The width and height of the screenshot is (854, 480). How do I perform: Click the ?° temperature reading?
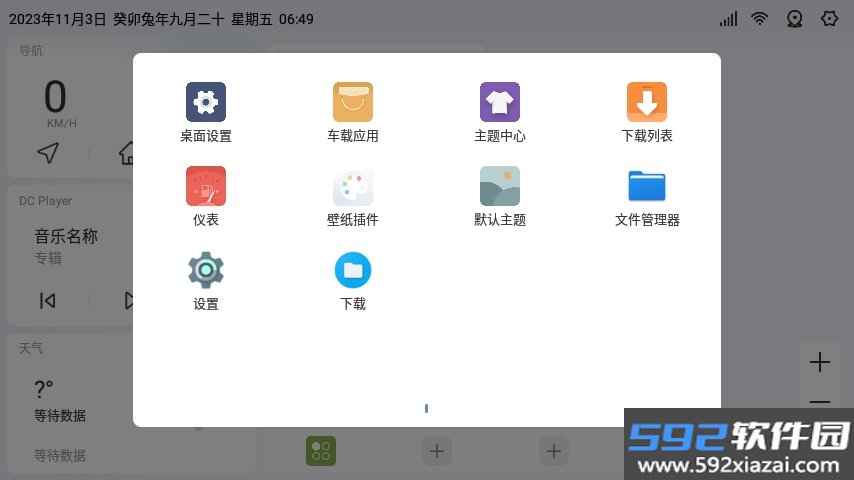[44, 389]
